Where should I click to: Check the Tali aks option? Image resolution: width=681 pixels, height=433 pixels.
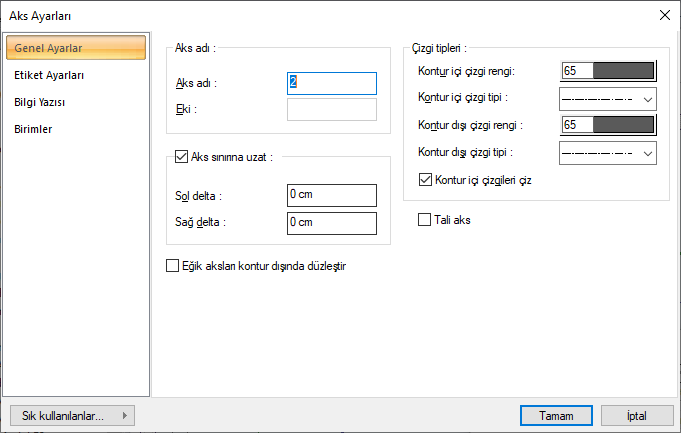pos(425,219)
